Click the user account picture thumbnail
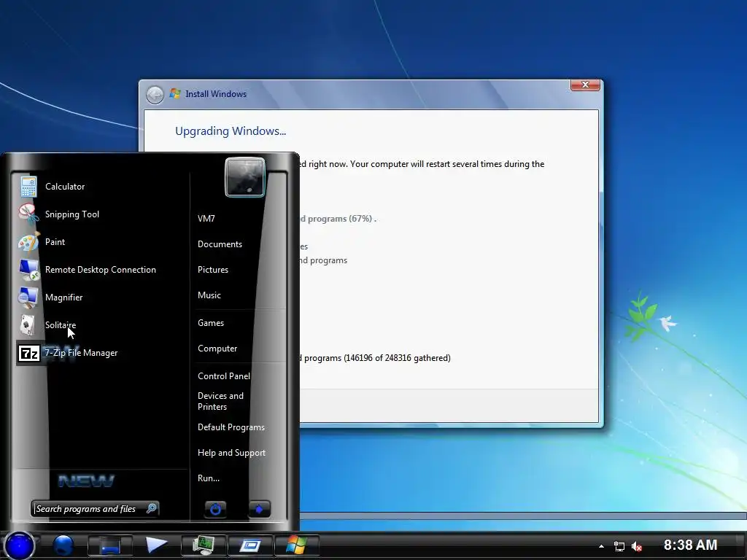This screenshot has height=560, width=747. tap(245, 177)
